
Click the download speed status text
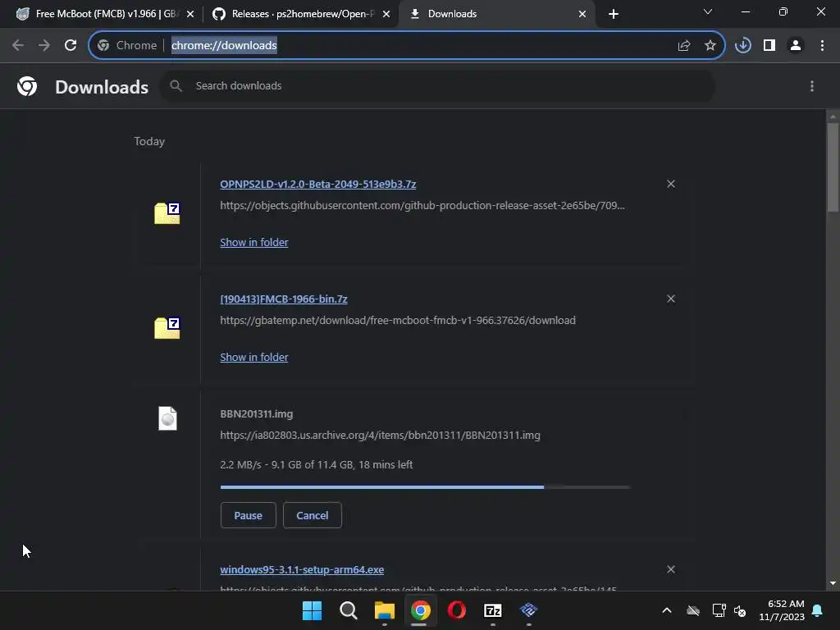point(316,464)
